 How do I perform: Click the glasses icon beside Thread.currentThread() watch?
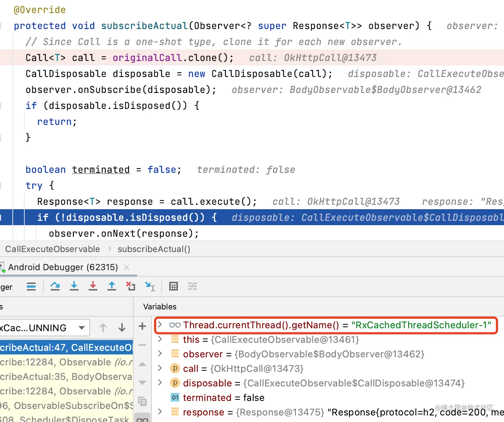click(175, 325)
